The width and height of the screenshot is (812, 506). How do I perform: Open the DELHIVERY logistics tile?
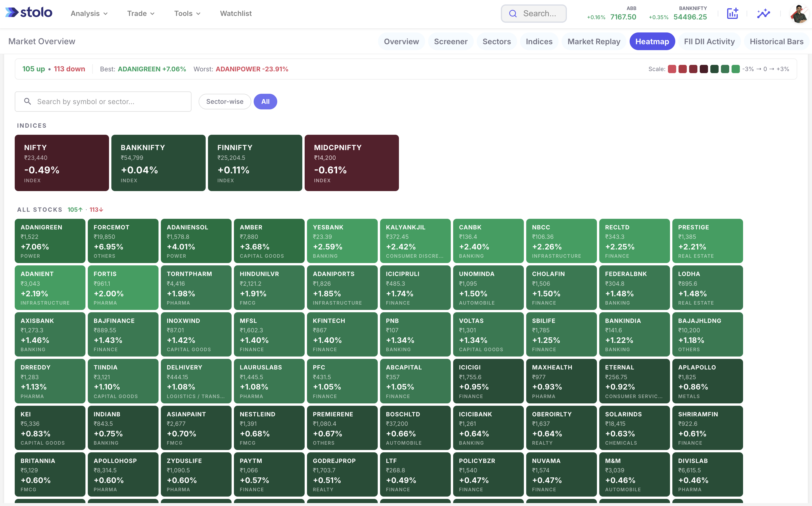pyautogui.click(x=196, y=381)
